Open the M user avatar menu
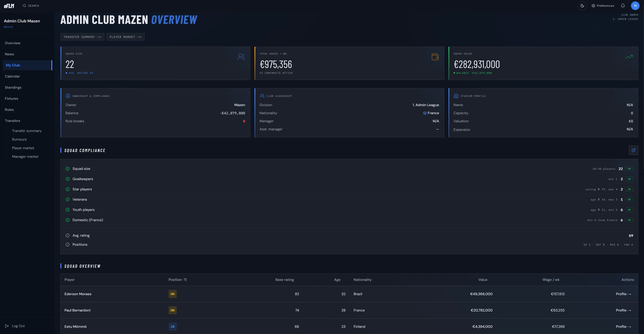The height and width of the screenshot is (334, 644). [x=635, y=6]
